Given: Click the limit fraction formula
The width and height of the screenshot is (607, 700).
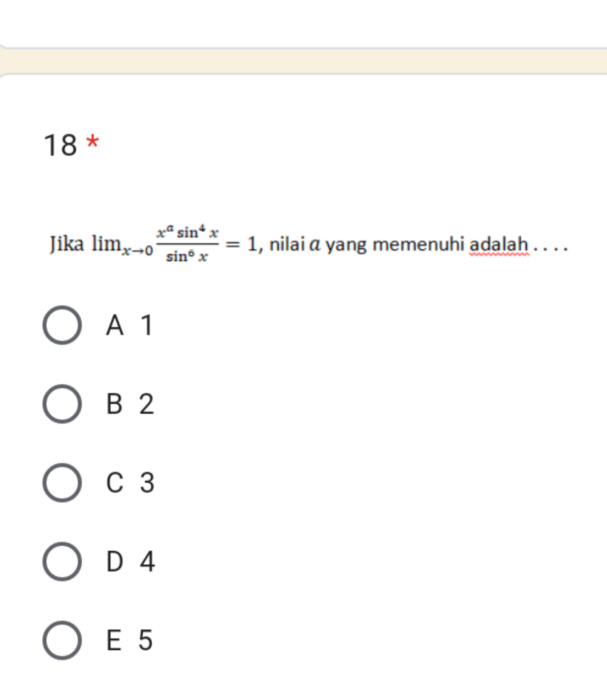Looking at the screenshot, I should point(187,244).
